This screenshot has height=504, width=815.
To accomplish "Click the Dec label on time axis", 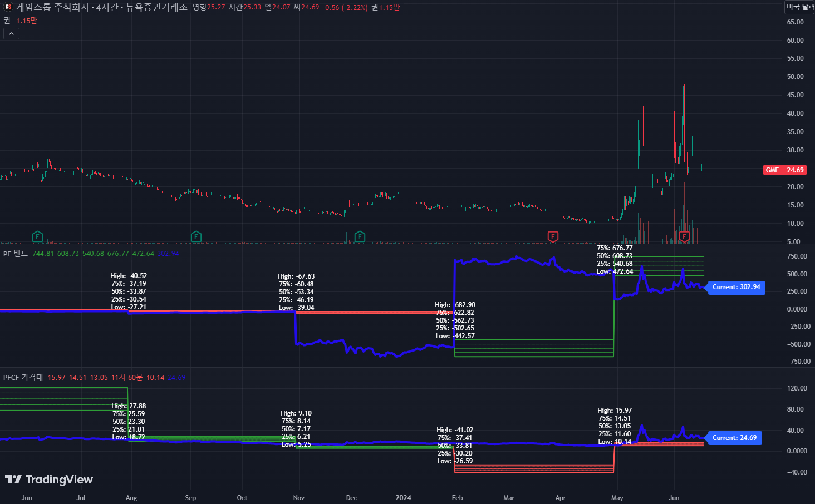I will coord(352,498).
